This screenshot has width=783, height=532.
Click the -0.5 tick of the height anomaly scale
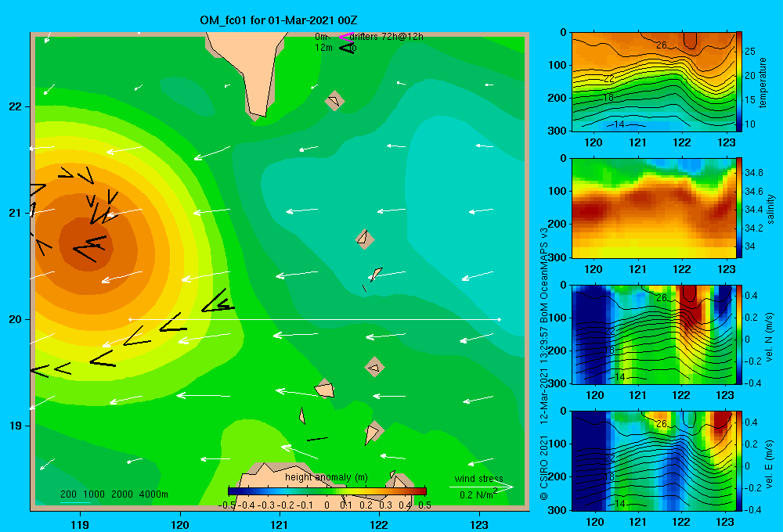pos(227,505)
